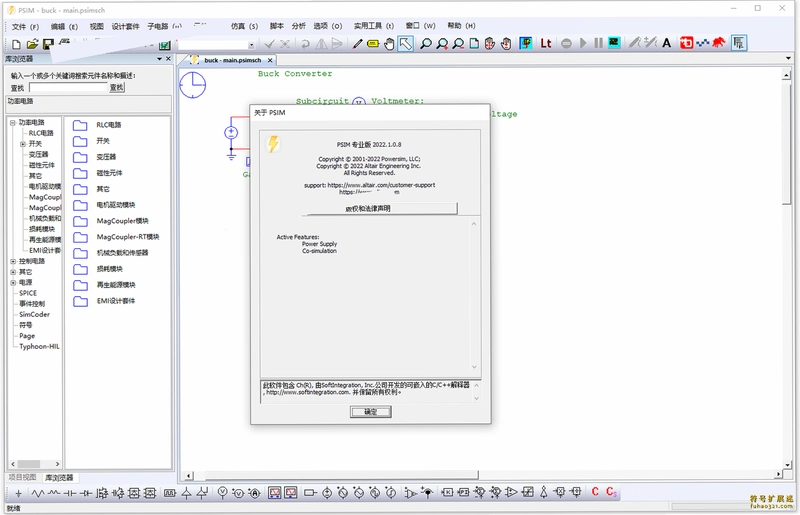Save the current schematic
Viewport: 800px width, 515px height.
[48, 44]
